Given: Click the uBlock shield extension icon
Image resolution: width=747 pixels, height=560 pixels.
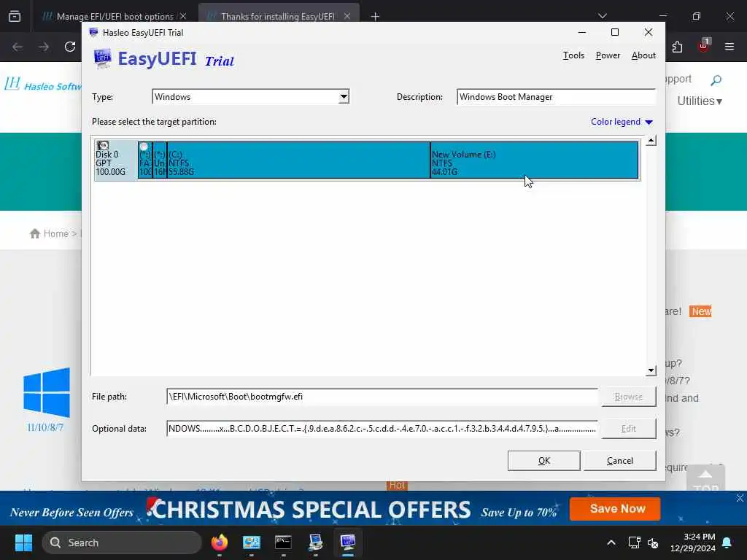Looking at the screenshot, I should click(704, 46).
